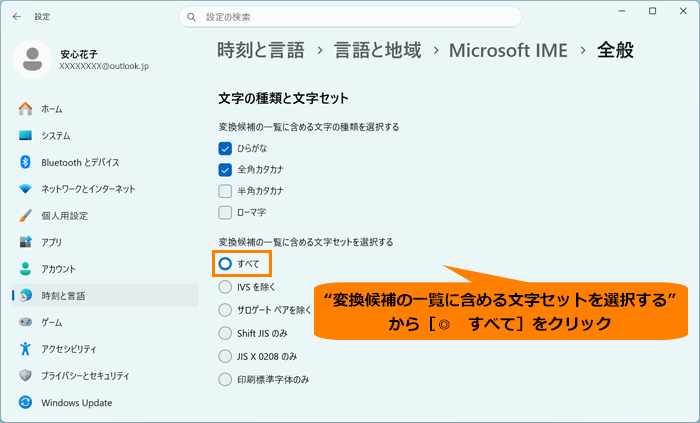Click the back arrow icon
Screen dimensions: 700x423
coord(17,17)
